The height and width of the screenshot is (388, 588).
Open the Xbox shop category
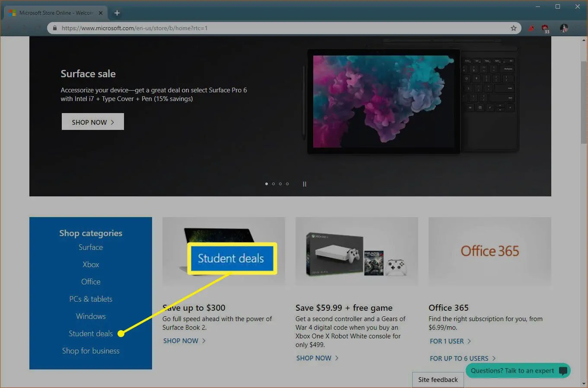coord(91,265)
